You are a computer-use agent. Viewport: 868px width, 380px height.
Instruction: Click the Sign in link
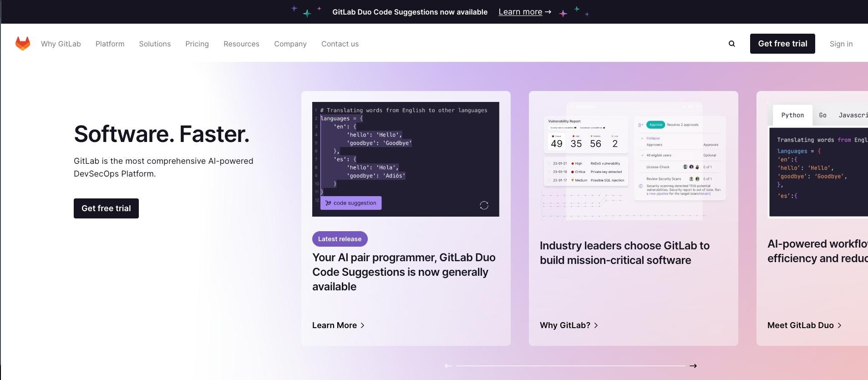pyautogui.click(x=841, y=44)
